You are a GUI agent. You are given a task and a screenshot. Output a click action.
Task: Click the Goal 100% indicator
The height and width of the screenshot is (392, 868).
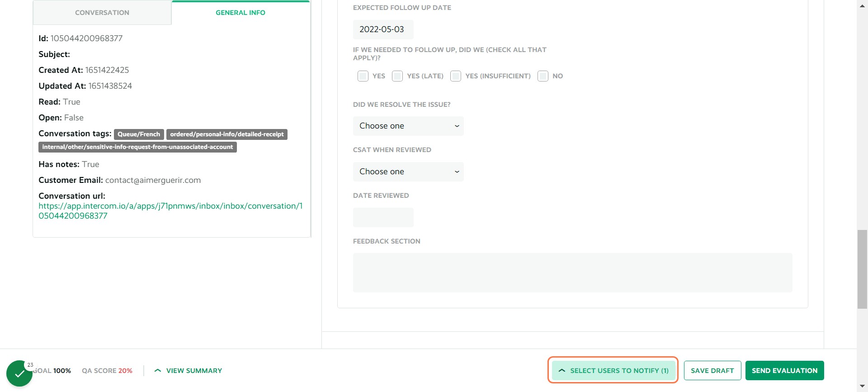[x=52, y=370]
